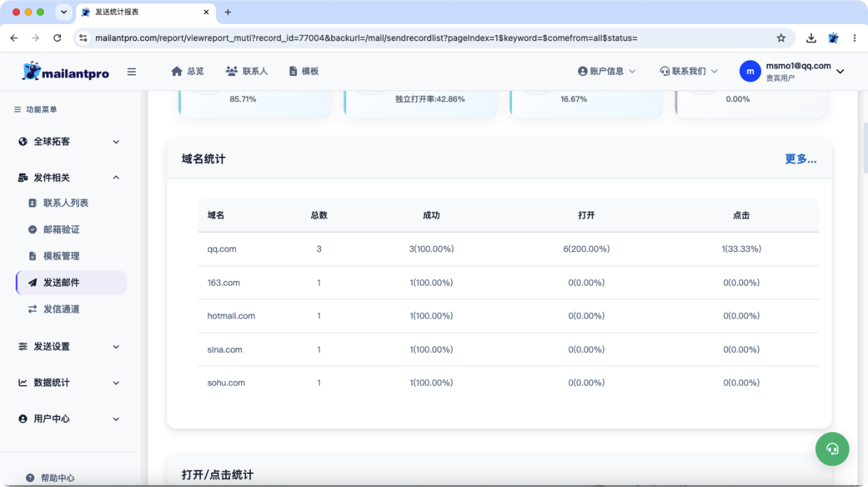Click the 联系人列表 address book icon
868x487 pixels.
coord(32,203)
